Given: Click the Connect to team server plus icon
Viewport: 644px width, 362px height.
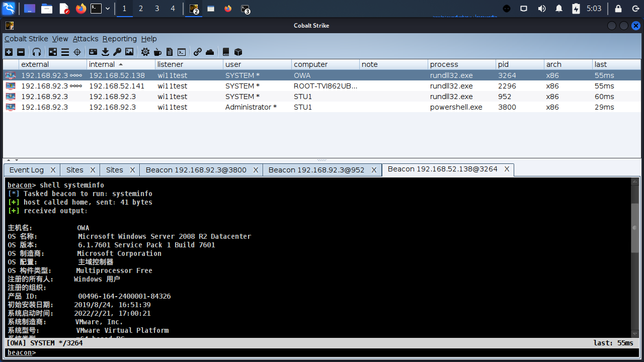Looking at the screenshot, I should point(9,52).
